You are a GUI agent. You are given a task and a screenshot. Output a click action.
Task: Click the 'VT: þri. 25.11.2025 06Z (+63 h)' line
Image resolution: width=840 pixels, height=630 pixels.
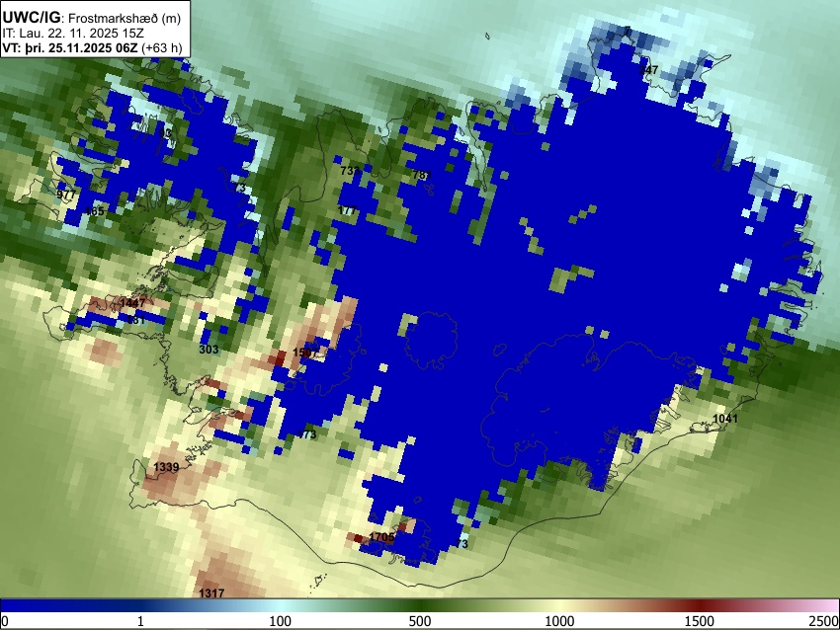click(92, 47)
